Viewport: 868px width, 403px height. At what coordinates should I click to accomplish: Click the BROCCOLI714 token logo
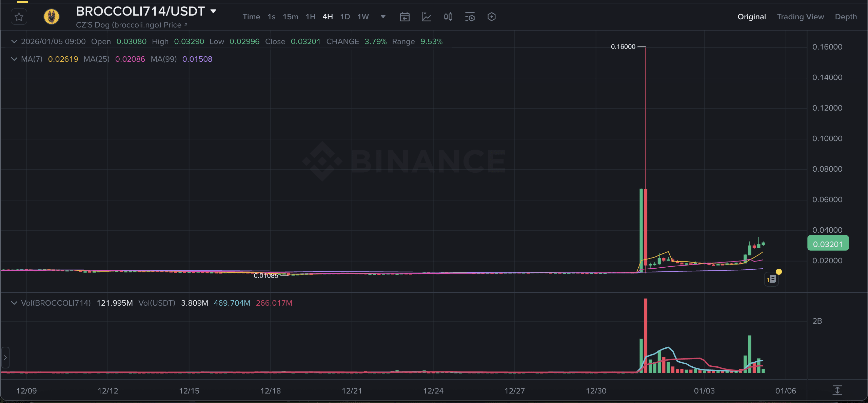[x=52, y=16]
